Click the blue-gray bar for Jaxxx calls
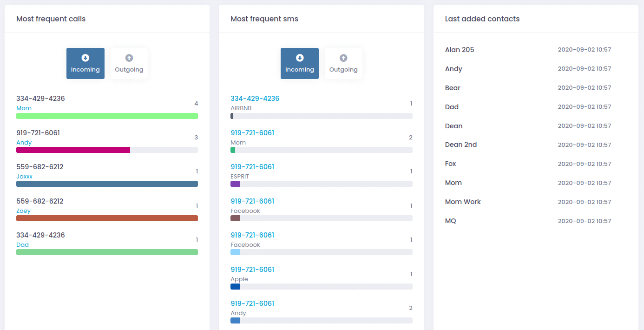 pos(107,184)
